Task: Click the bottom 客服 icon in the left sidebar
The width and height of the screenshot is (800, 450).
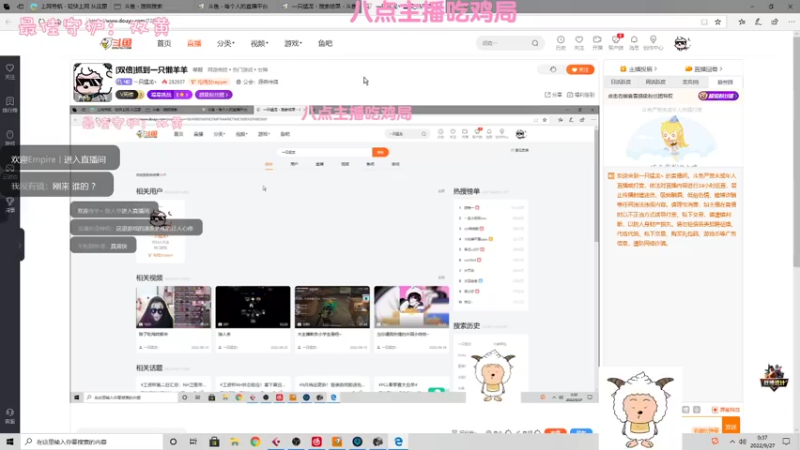Action: point(10,416)
